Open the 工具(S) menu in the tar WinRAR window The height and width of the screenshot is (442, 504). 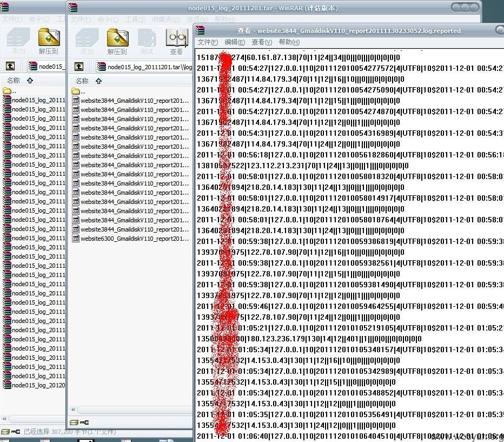[136, 19]
